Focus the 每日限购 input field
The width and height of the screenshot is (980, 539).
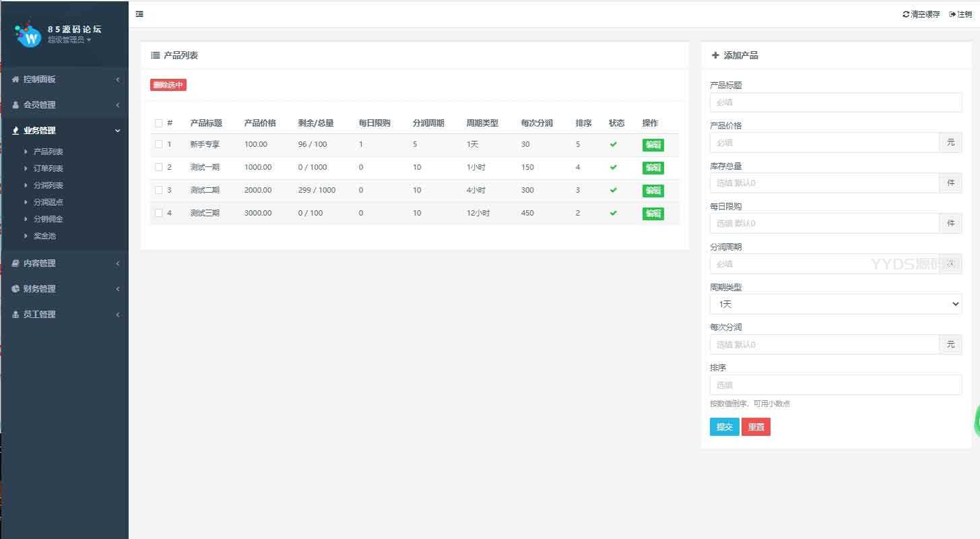[x=824, y=223]
